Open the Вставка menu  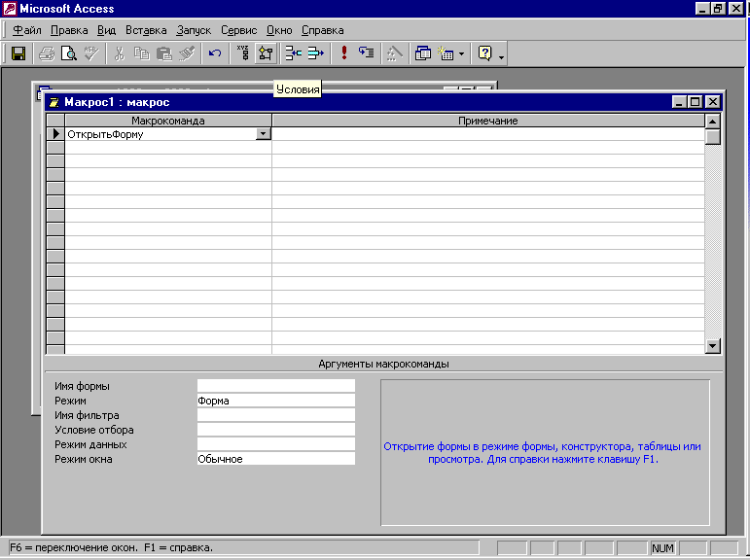(146, 30)
